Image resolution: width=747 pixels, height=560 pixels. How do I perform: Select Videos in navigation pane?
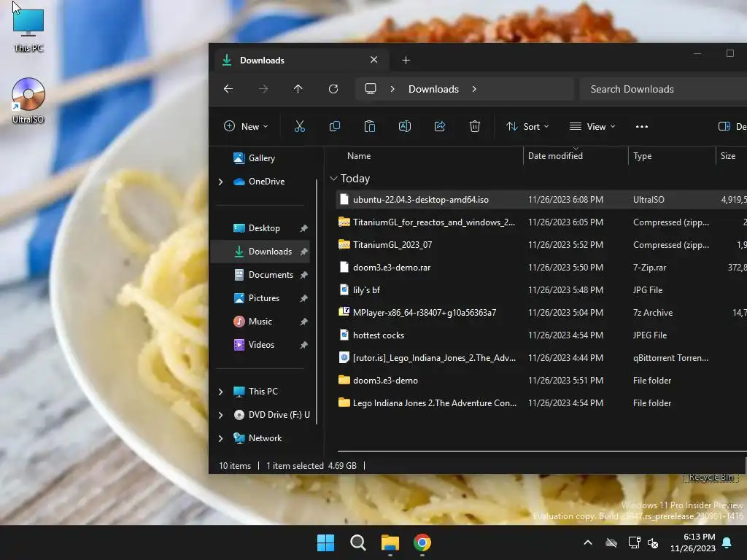(261, 345)
